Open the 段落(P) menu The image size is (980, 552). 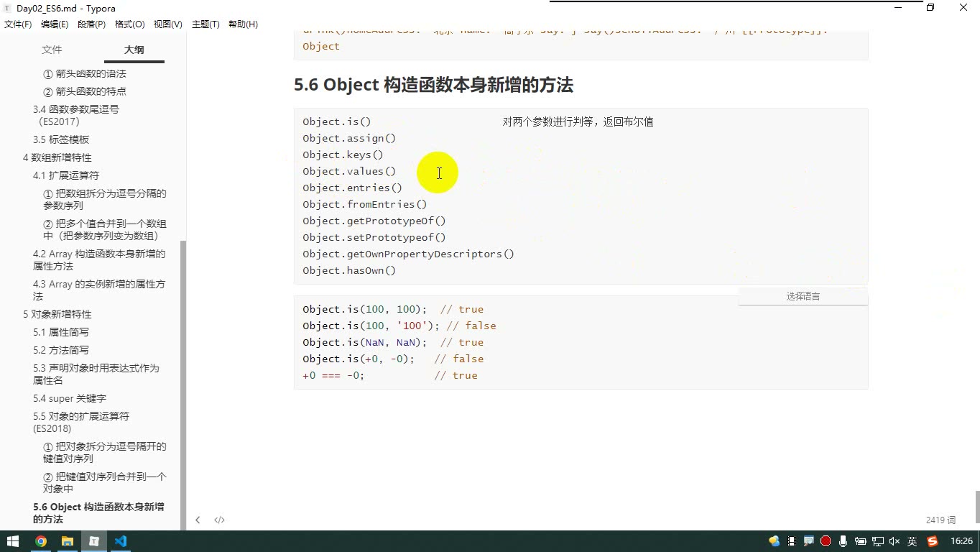pos(91,24)
